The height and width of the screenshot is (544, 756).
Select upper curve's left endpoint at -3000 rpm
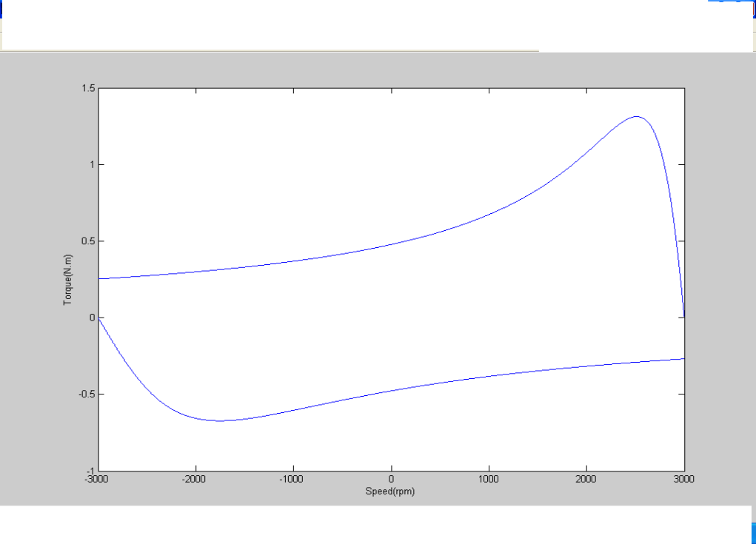click(x=99, y=279)
